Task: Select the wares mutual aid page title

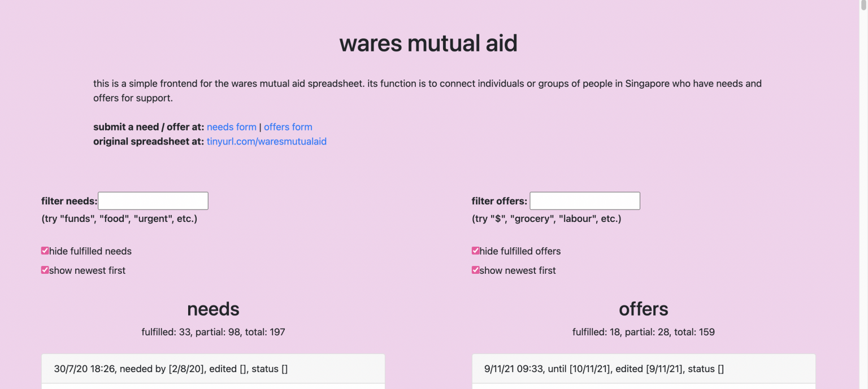Action: click(428, 43)
